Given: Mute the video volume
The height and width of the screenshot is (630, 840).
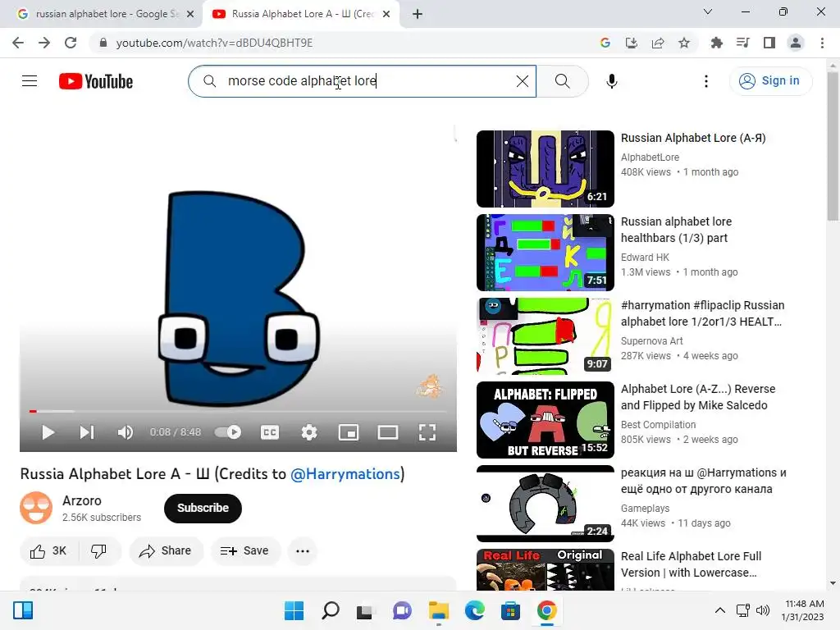Looking at the screenshot, I should coord(125,432).
